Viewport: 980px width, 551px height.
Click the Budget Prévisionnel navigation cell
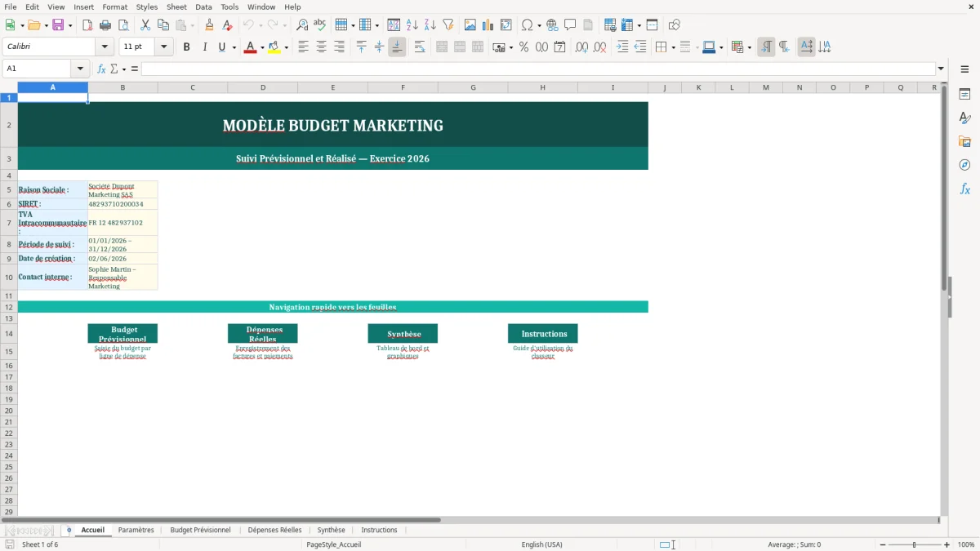tap(122, 333)
